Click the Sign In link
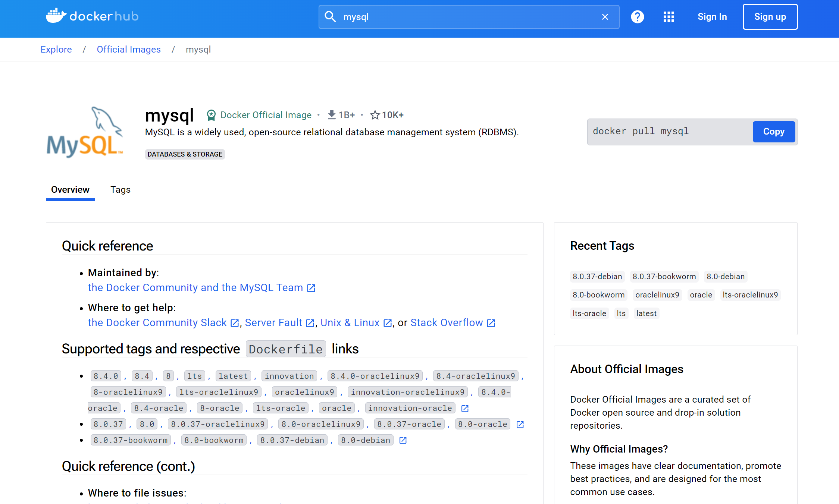Viewport: 839px width, 504px height. (712, 17)
